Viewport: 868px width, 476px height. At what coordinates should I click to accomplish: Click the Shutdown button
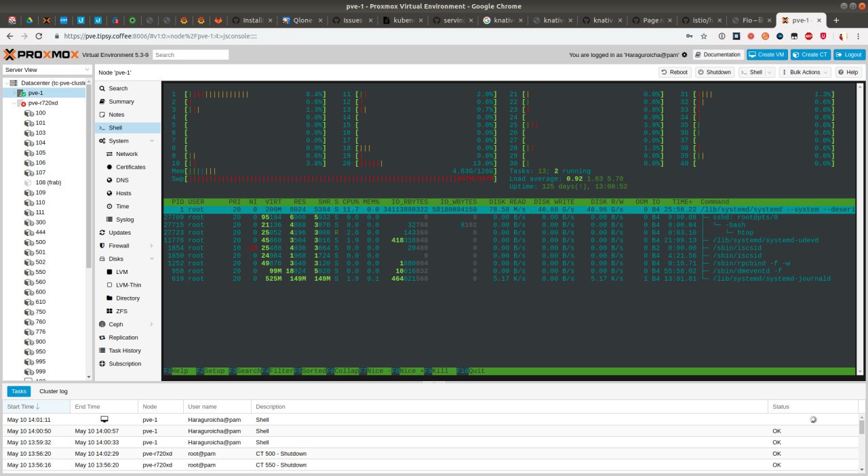pyautogui.click(x=714, y=72)
